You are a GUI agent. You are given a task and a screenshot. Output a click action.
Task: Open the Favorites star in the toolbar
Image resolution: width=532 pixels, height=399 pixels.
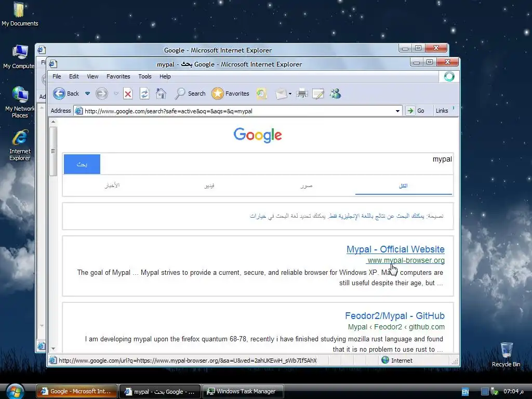(230, 94)
